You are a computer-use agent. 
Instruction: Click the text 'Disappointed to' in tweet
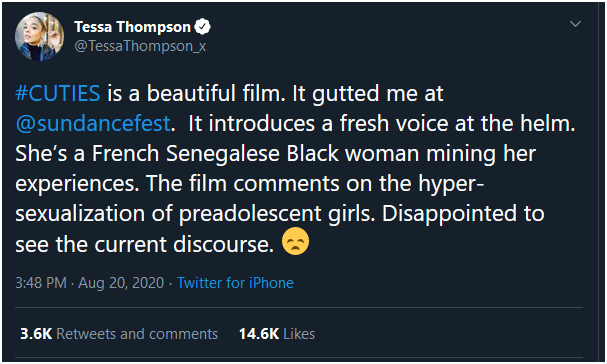[x=463, y=214]
